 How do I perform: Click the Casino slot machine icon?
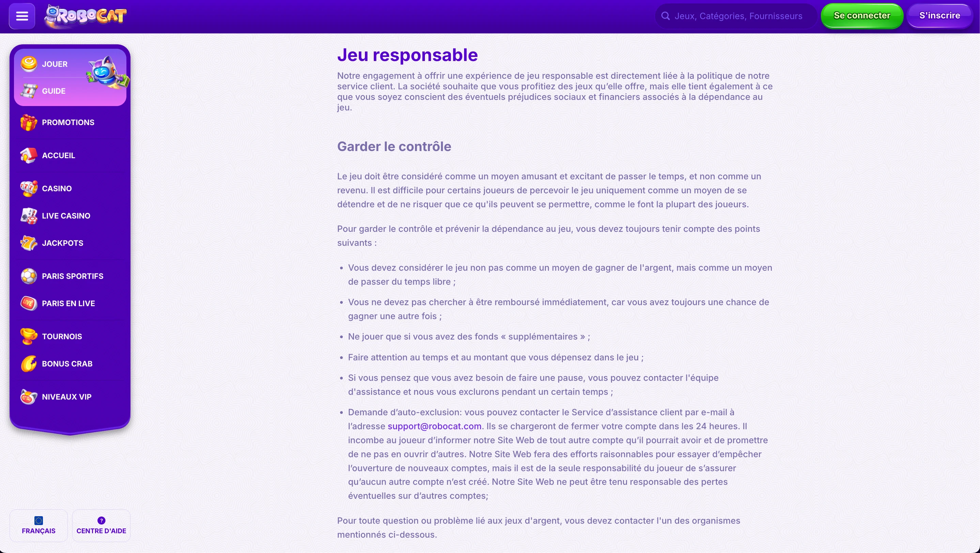(29, 189)
